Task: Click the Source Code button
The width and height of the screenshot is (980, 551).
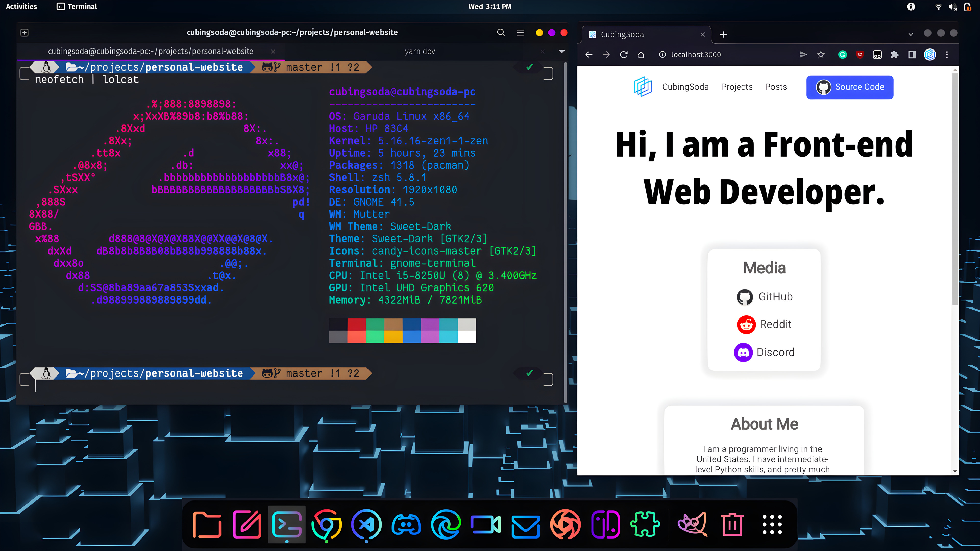Action: click(850, 87)
